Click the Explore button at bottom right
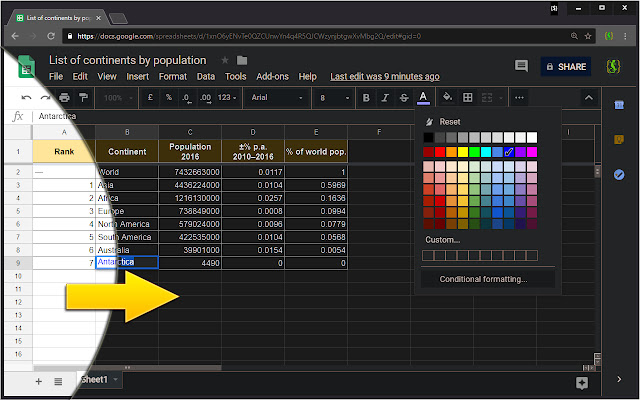 pyautogui.click(x=582, y=382)
